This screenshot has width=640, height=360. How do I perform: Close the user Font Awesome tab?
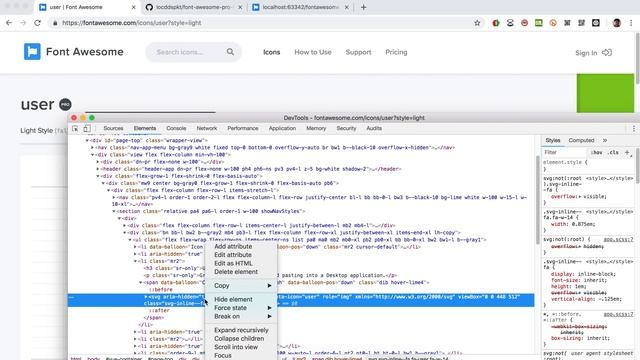click(133, 7)
